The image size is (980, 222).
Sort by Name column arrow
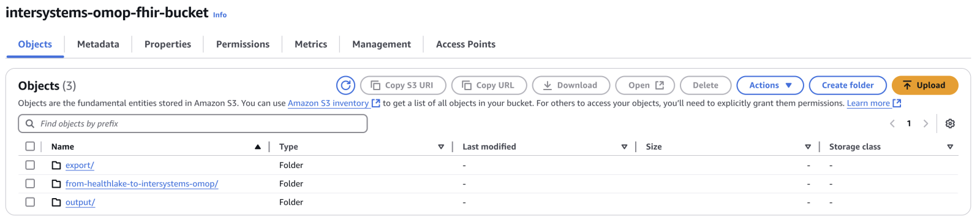(x=258, y=147)
